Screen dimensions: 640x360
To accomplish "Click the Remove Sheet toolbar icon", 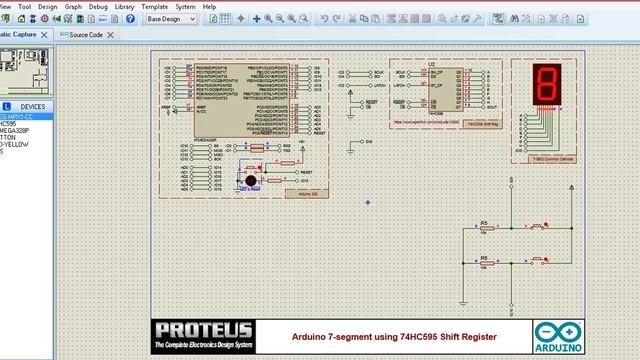I will point(553,19).
